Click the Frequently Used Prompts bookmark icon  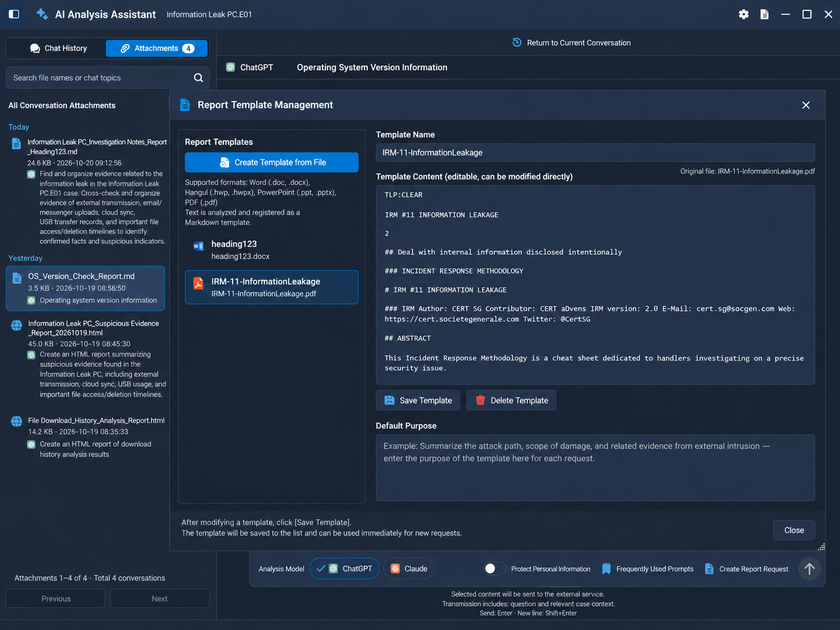pyautogui.click(x=606, y=569)
